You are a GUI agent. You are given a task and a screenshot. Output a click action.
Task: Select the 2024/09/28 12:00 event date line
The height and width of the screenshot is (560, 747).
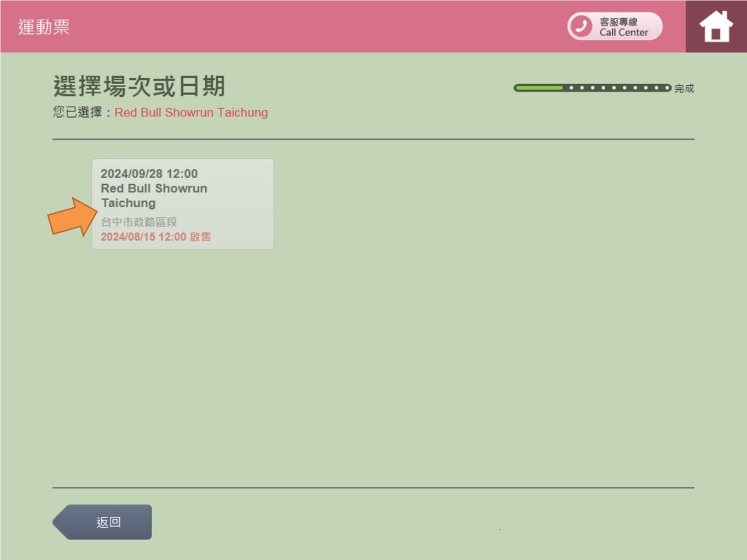[x=149, y=174]
